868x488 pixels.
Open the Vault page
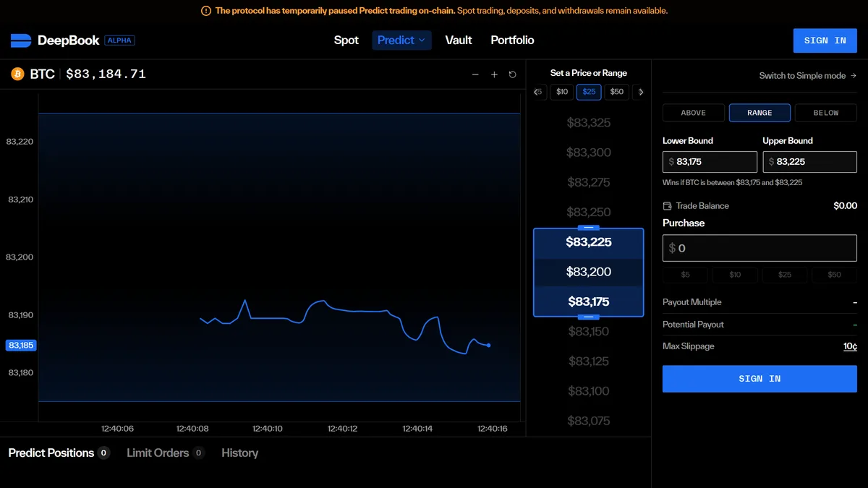click(x=459, y=40)
